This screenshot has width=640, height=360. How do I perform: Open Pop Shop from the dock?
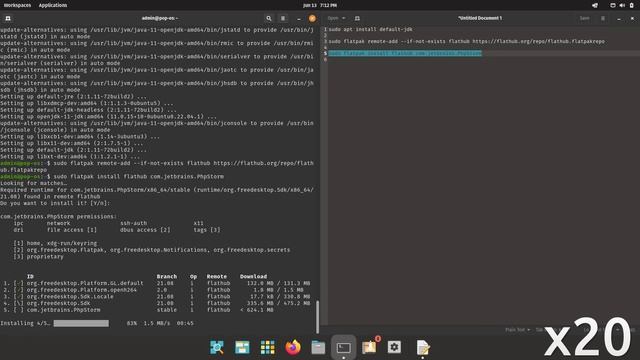(369, 347)
